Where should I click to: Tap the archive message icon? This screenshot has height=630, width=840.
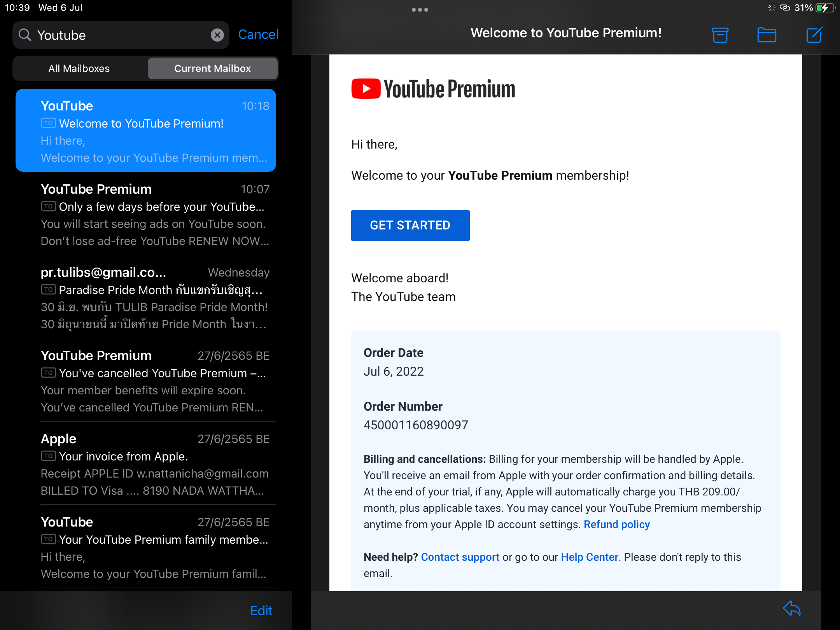pos(720,35)
